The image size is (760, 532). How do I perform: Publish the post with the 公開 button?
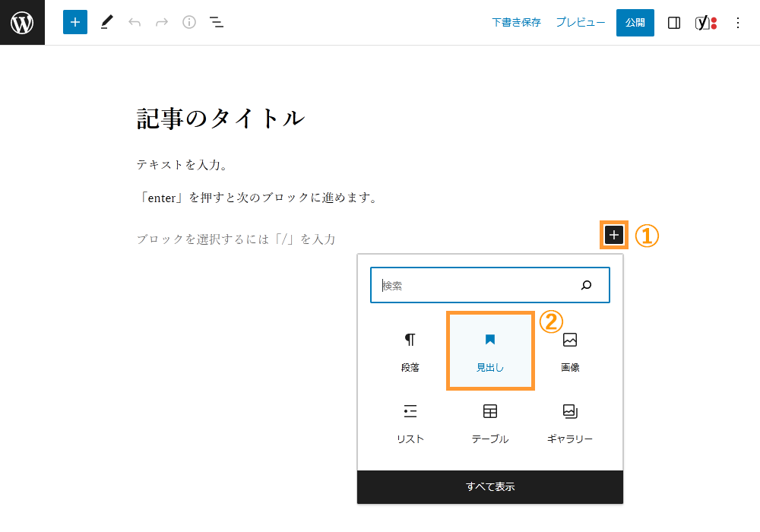coord(635,22)
